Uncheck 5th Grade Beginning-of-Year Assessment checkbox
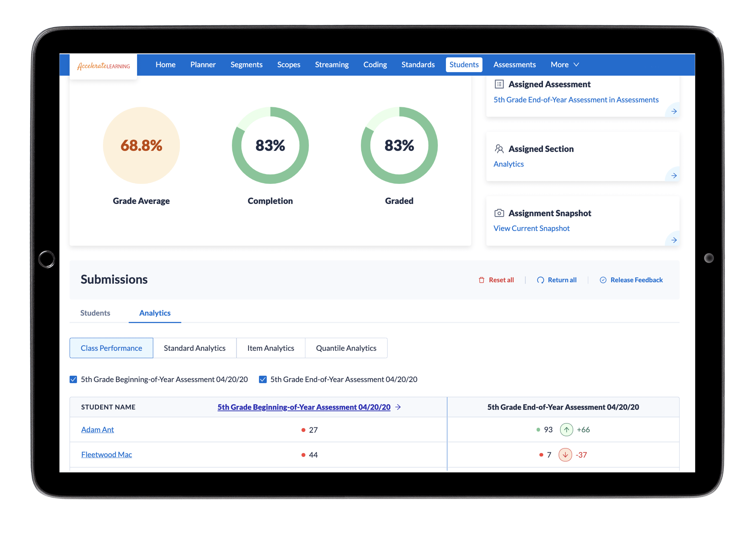 tap(73, 380)
